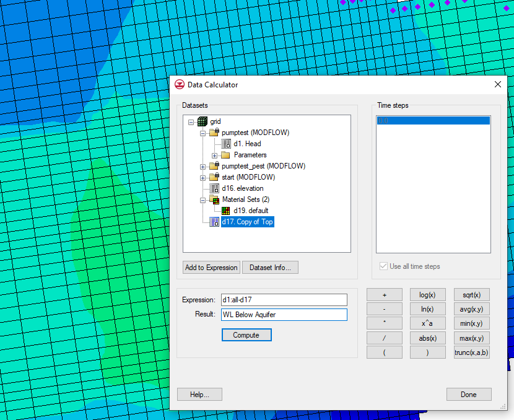Click the d16. elevation dataset icon

[214, 188]
